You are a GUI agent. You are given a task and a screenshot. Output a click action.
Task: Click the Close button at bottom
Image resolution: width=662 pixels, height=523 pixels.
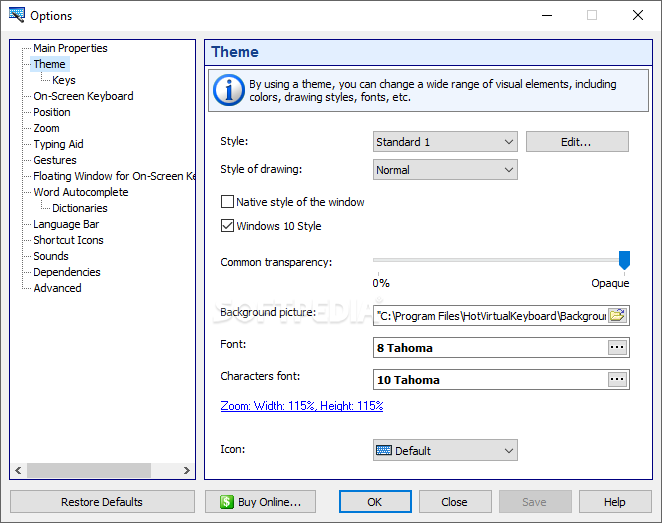[455, 501]
